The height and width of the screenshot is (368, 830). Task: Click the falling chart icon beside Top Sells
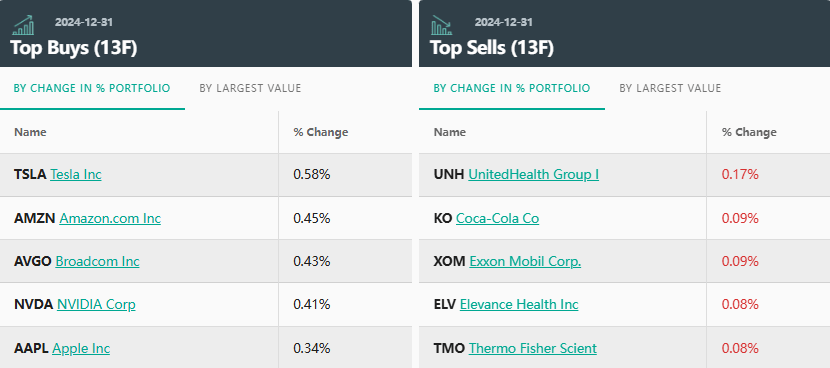[x=441, y=25]
